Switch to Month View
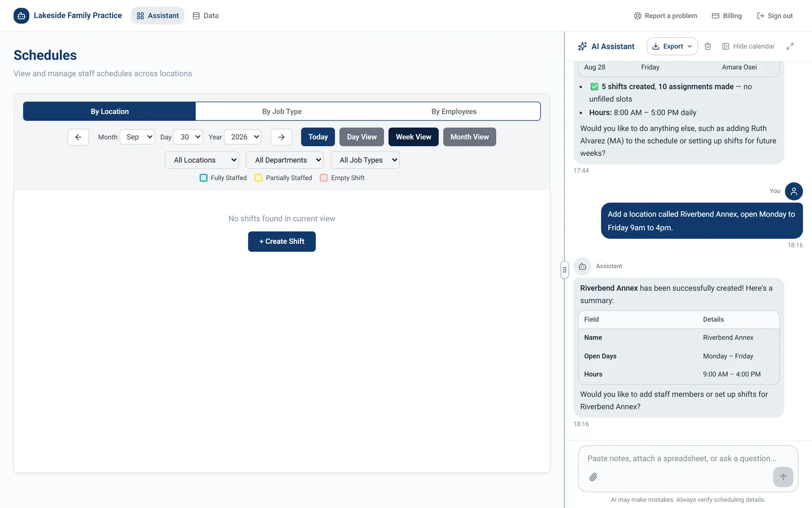 pyautogui.click(x=469, y=137)
